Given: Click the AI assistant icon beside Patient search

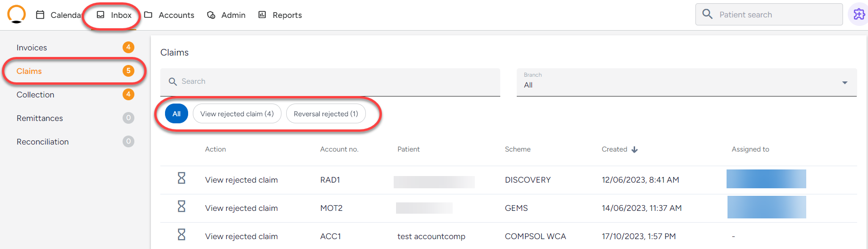Looking at the screenshot, I should click(859, 15).
